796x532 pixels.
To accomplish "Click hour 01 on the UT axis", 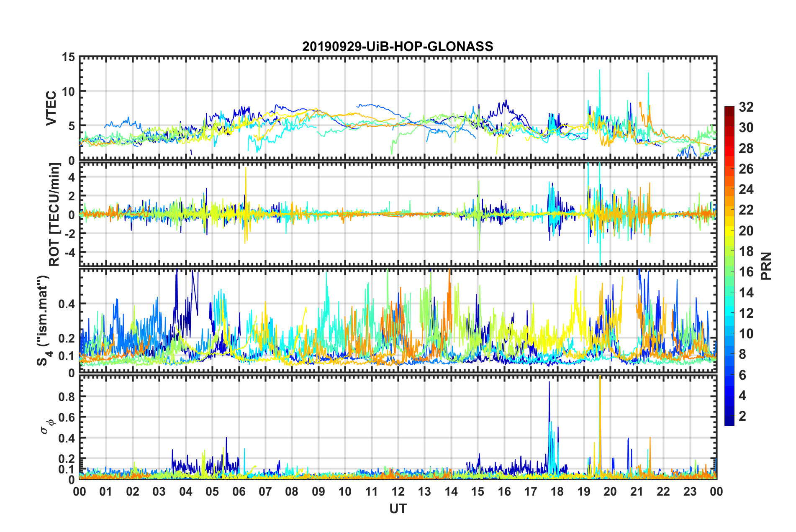I will click(106, 491).
